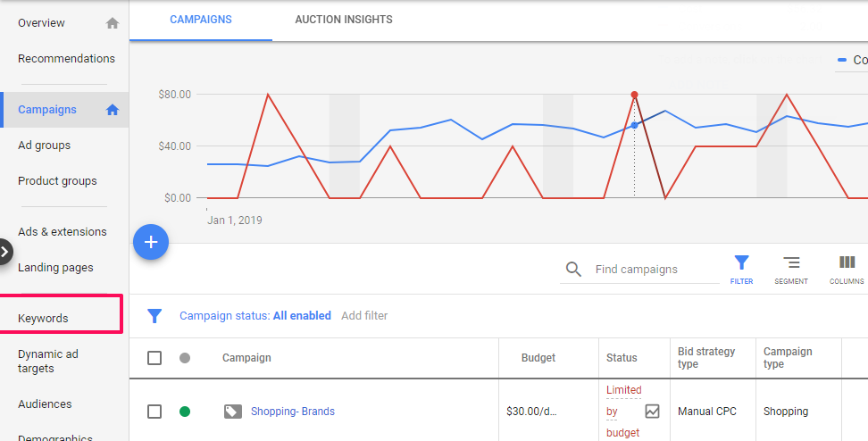Image resolution: width=868 pixels, height=441 pixels.
Task: Tick the select-all campaigns header checkbox
Action: pos(154,358)
